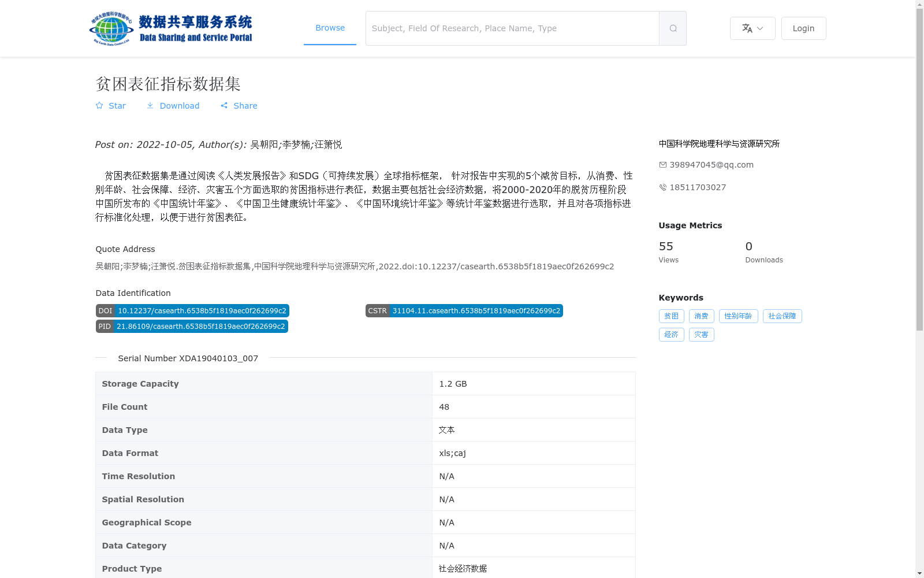Click the search magnifier button
The image size is (924, 578).
(673, 28)
